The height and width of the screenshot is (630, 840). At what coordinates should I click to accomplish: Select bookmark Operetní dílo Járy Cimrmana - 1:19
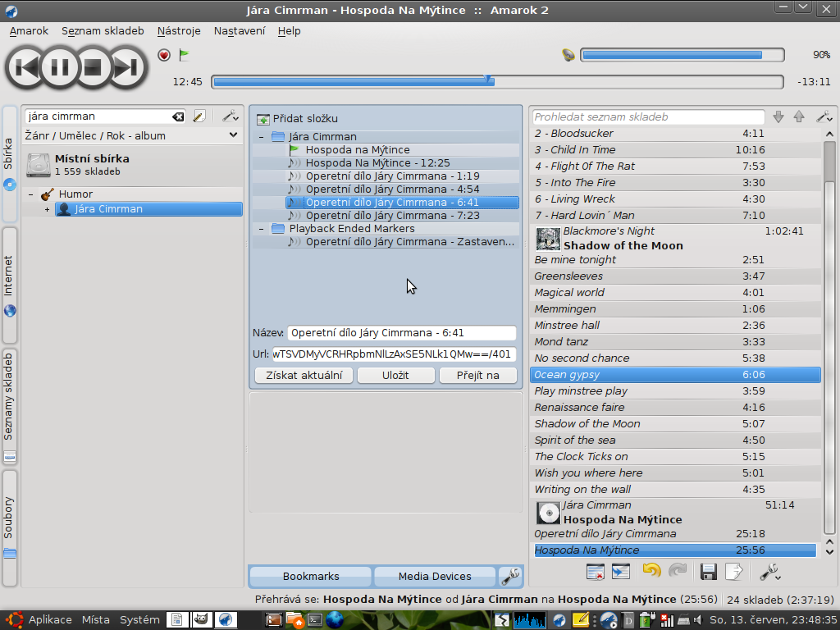pos(392,176)
